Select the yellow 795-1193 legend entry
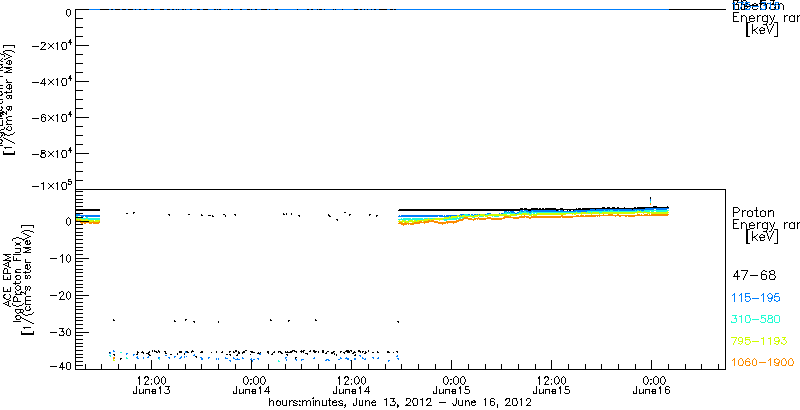The height and width of the screenshot is (410, 800). click(760, 341)
